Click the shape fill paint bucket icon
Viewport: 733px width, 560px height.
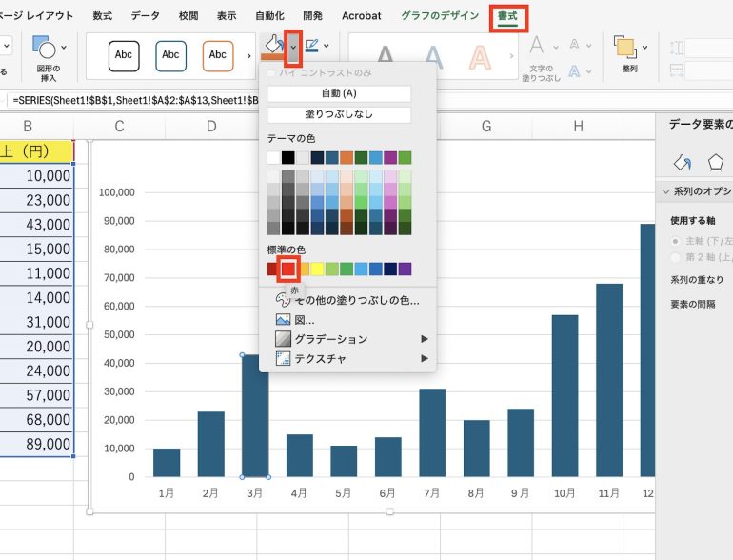[x=273, y=46]
